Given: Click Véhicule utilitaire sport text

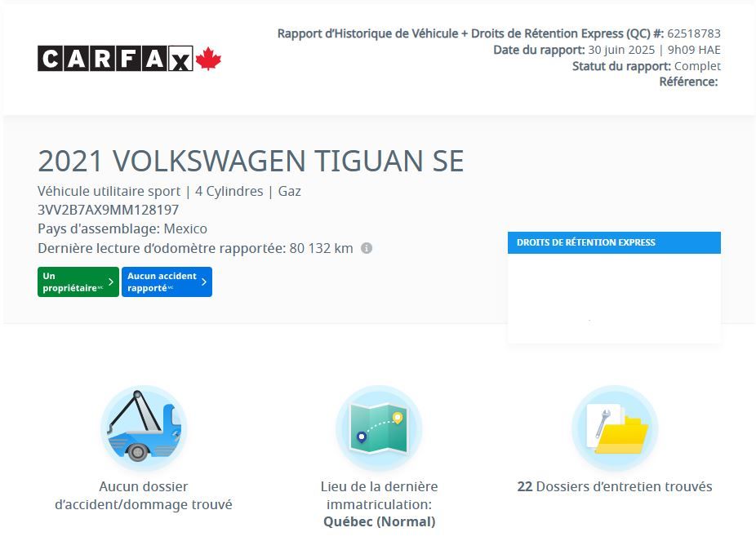Looking at the screenshot, I should click(x=109, y=191).
